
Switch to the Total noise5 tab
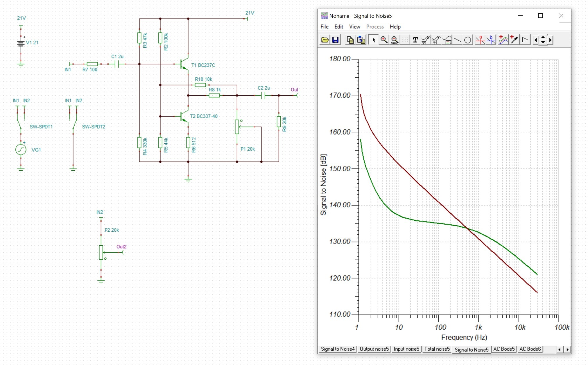(437, 349)
